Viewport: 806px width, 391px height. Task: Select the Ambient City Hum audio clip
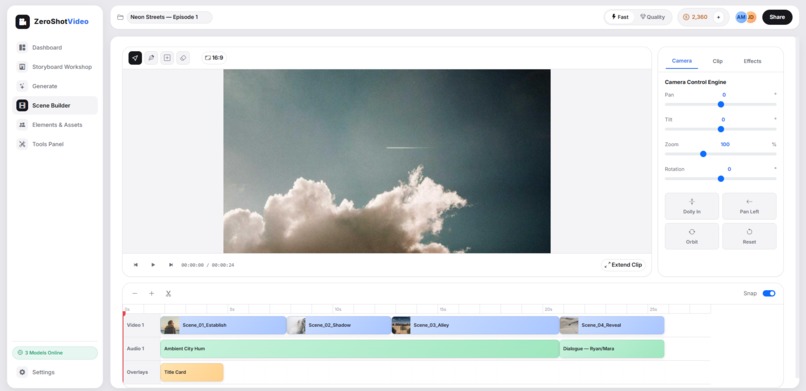click(x=360, y=349)
